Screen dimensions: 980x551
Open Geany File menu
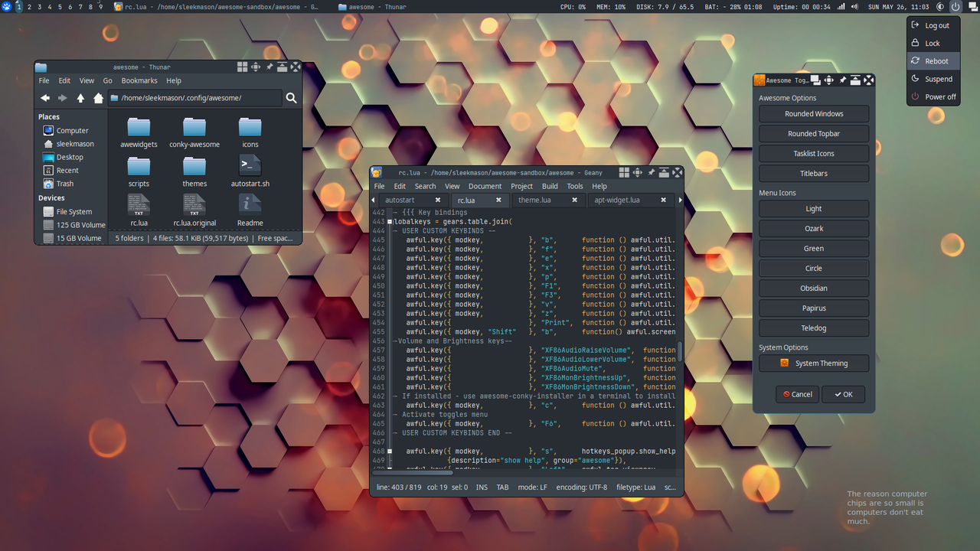pyautogui.click(x=379, y=186)
